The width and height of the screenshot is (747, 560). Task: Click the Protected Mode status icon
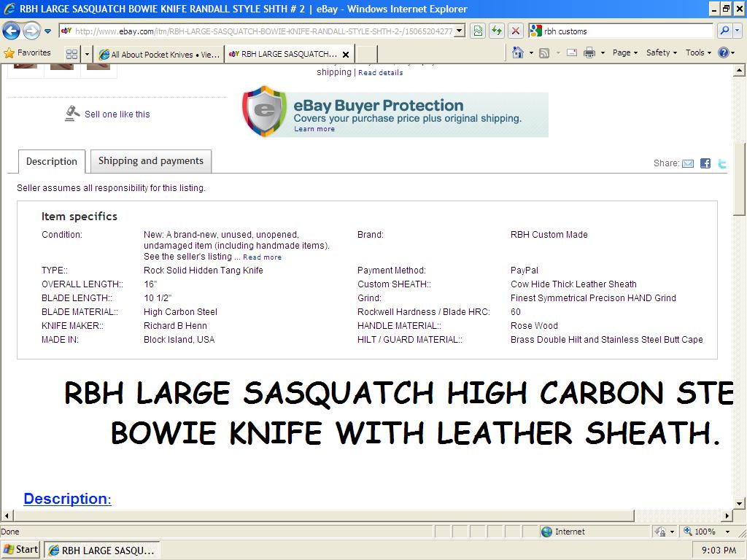(659, 532)
